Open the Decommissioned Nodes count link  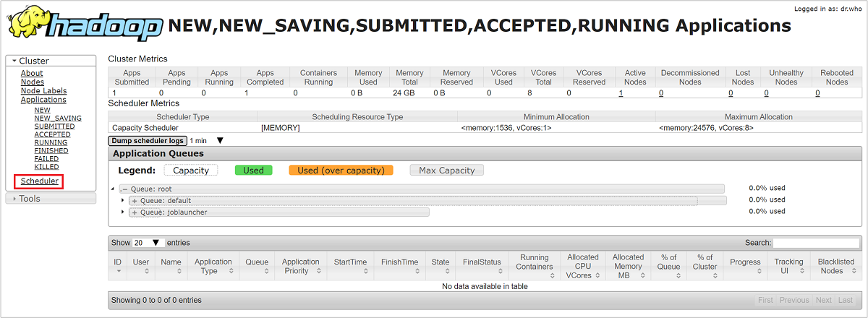pyautogui.click(x=661, y=93)
